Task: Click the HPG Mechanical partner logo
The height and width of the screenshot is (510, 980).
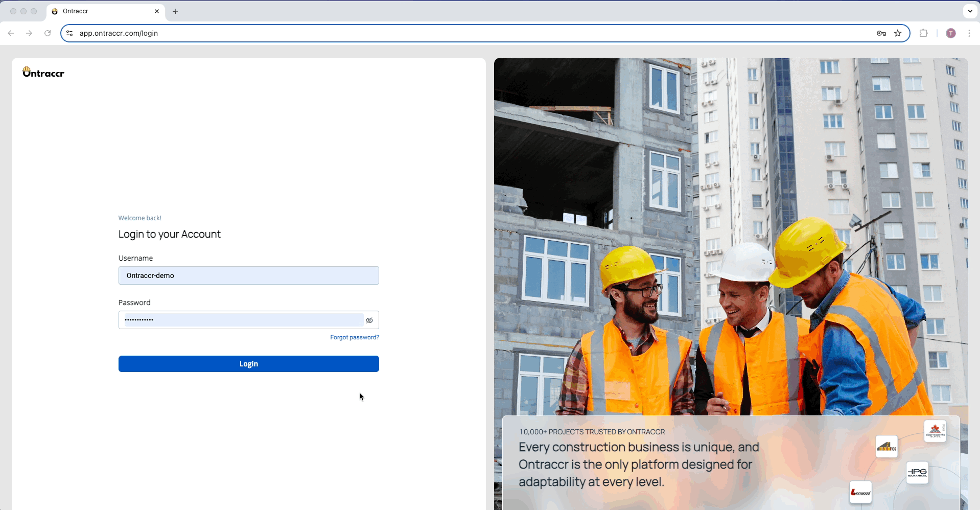Action: (917, 473)
